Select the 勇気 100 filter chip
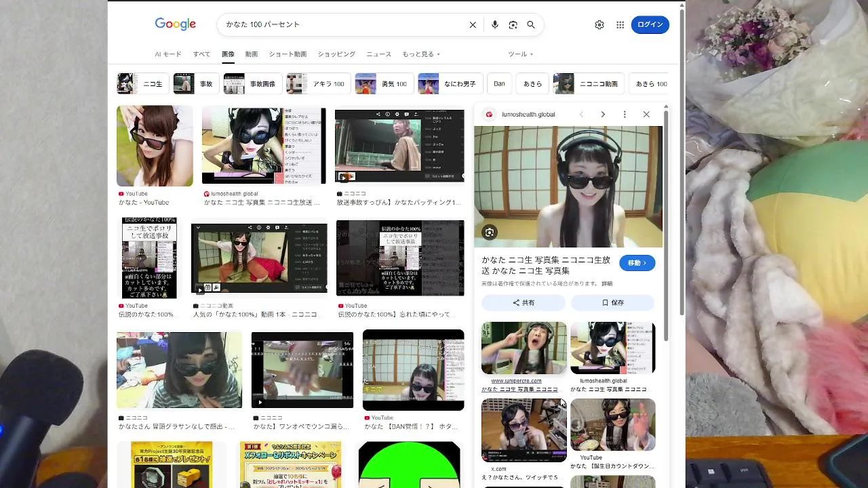The width and height of the screenshot is (868, 488). (384, 83)
